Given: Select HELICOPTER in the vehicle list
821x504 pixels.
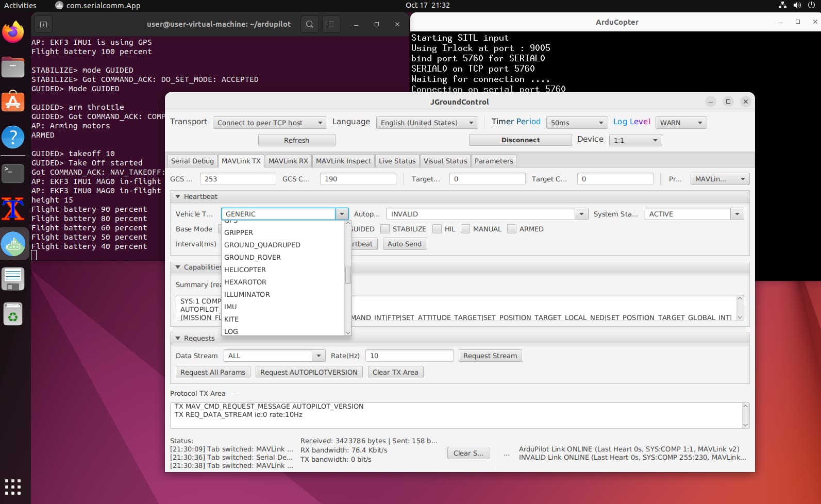Looking at the screenshot, I should (x=245, y=270).
